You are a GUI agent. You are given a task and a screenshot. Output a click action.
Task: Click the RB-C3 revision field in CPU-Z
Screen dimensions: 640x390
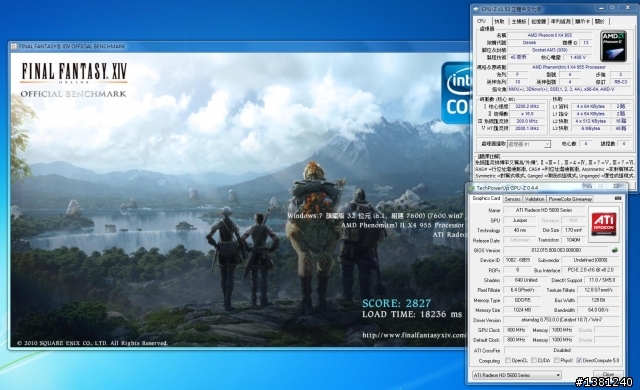pyautogui.click(x=620, y=82)
